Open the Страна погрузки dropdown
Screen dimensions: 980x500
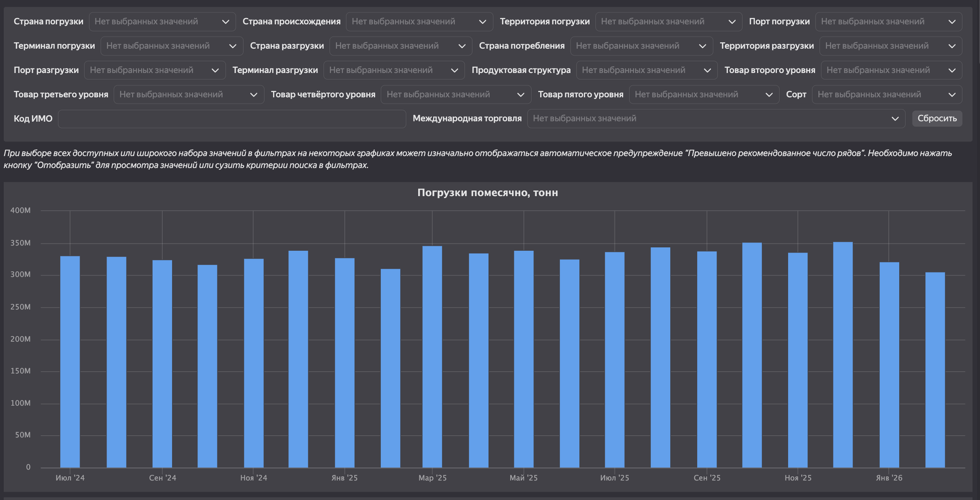click(162, 22)
